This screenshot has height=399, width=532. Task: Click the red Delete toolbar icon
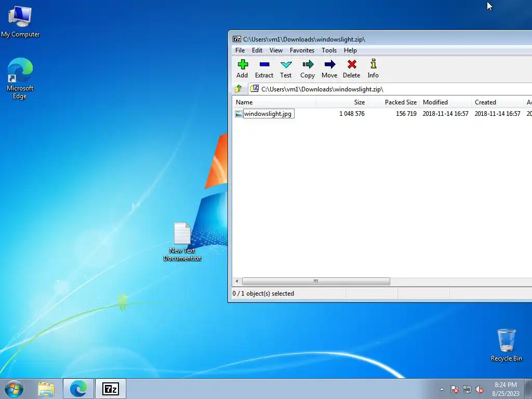coord(352,69)
